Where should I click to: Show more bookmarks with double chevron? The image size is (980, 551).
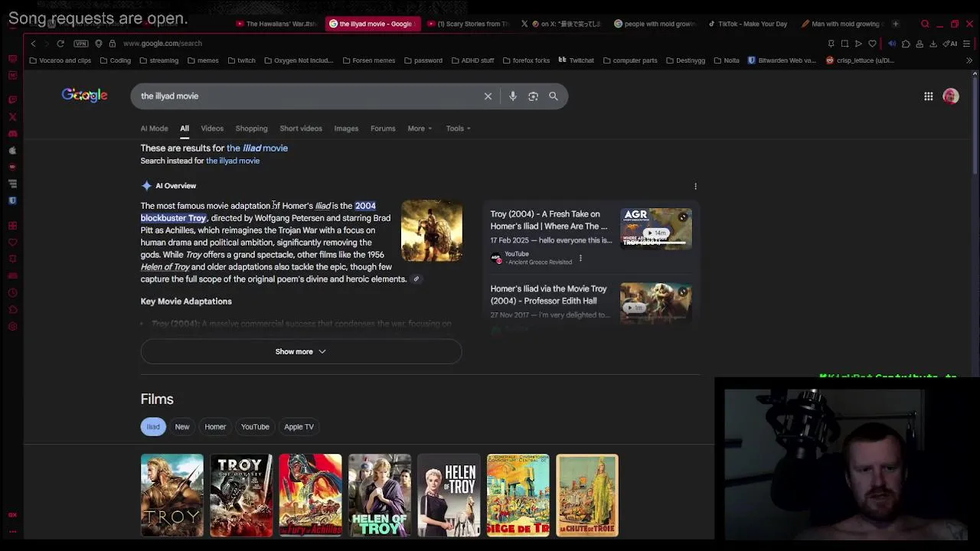click(x=969, y=60)
